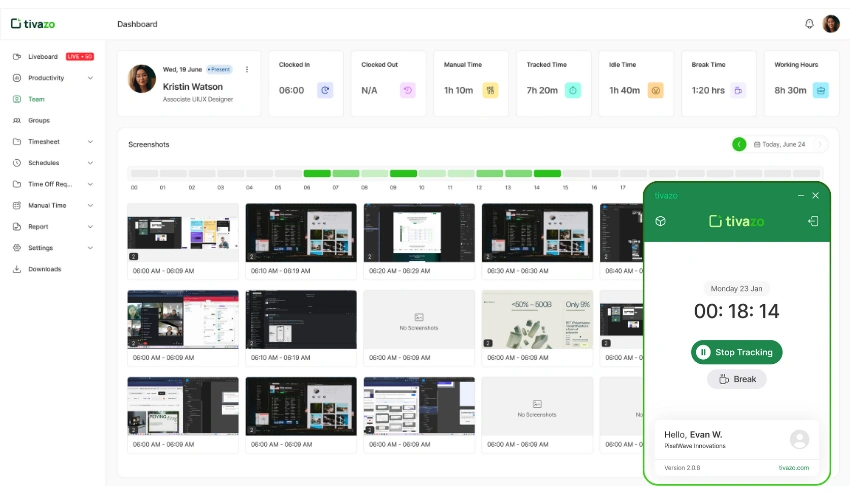Click the cube icon in the tivazo widget

point(661,221)
